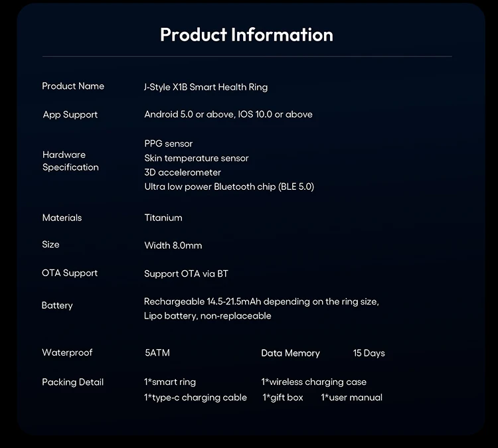Select the 3D accelerometer entry
The image size is (498, 448).
tap(183, 173)
